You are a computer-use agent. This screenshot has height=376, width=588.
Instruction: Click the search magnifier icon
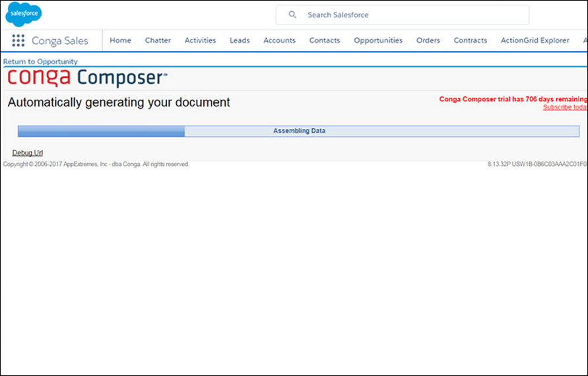(x=292, y=15)
